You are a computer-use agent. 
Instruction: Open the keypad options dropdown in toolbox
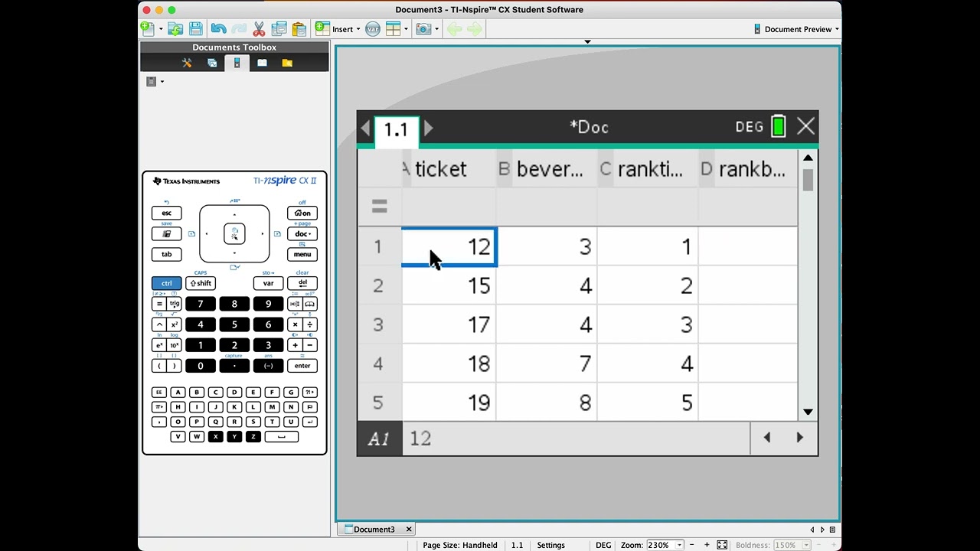(x=155, y=82)
